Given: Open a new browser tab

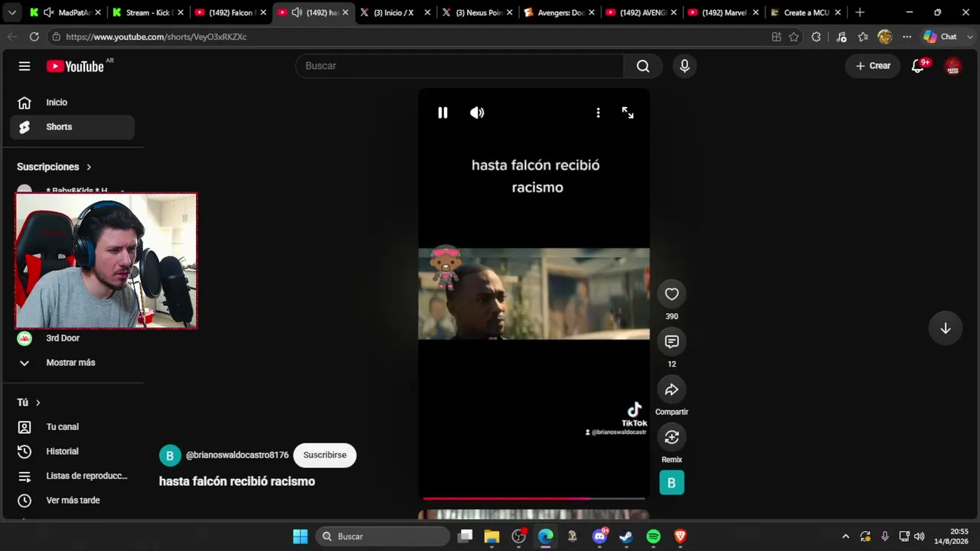Looking at the screenshot, I should tap(860, 12).
